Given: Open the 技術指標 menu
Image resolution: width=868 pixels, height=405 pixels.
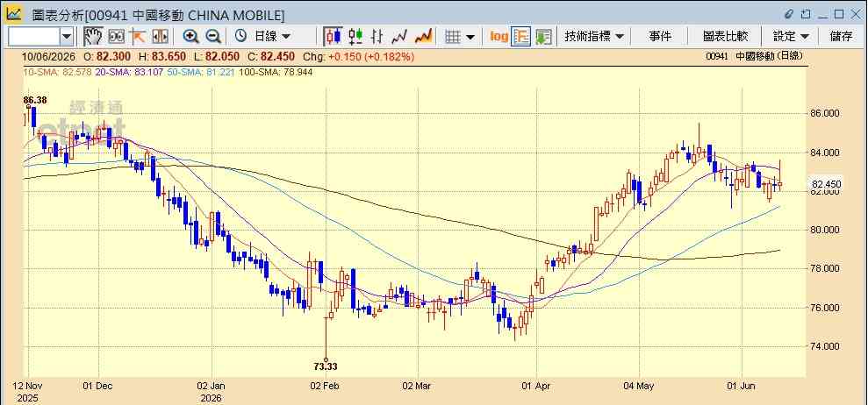Looking at the screenshot, I should tap(594, 37).
